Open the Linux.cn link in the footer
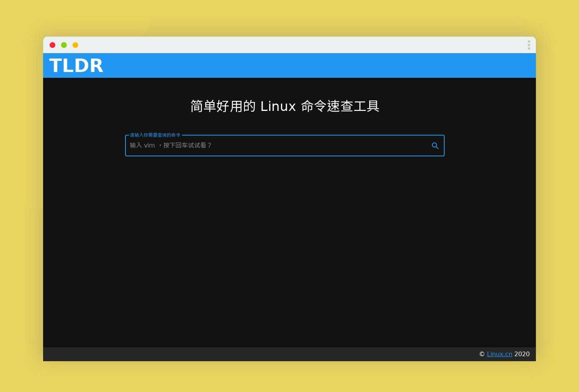Image resolution: width=579 pixels, height=392 pixels. 499,354
